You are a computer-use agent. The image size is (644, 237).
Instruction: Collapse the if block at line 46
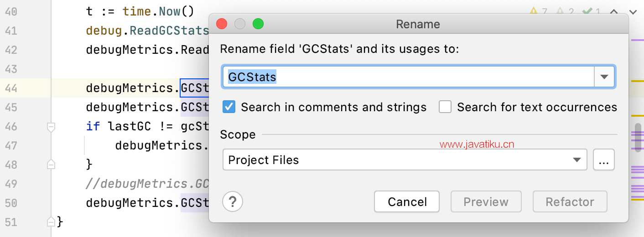pyautogui.click(x=51, y=126)
